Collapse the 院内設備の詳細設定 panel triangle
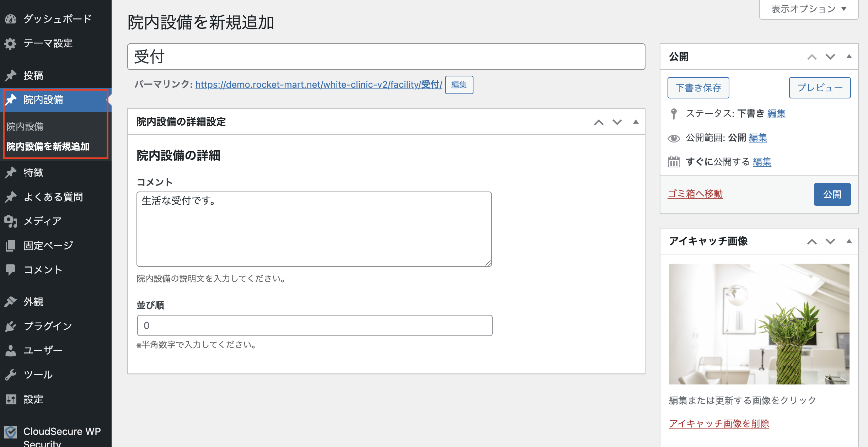868x447 pixels. pyautogui.click(x=636, y=122)
